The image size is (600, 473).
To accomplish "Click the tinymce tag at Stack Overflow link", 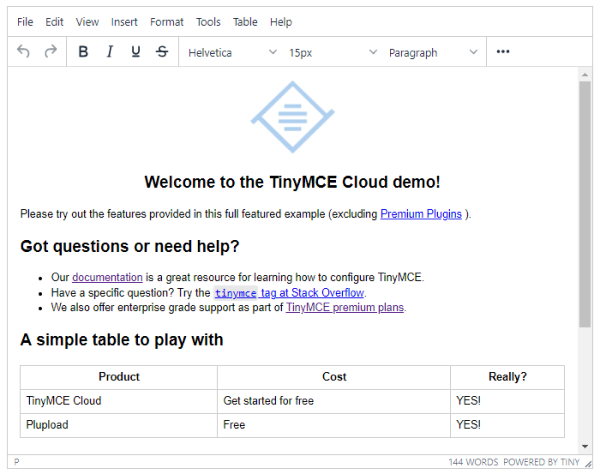I will pyautogui.click(x=289, y=293).
